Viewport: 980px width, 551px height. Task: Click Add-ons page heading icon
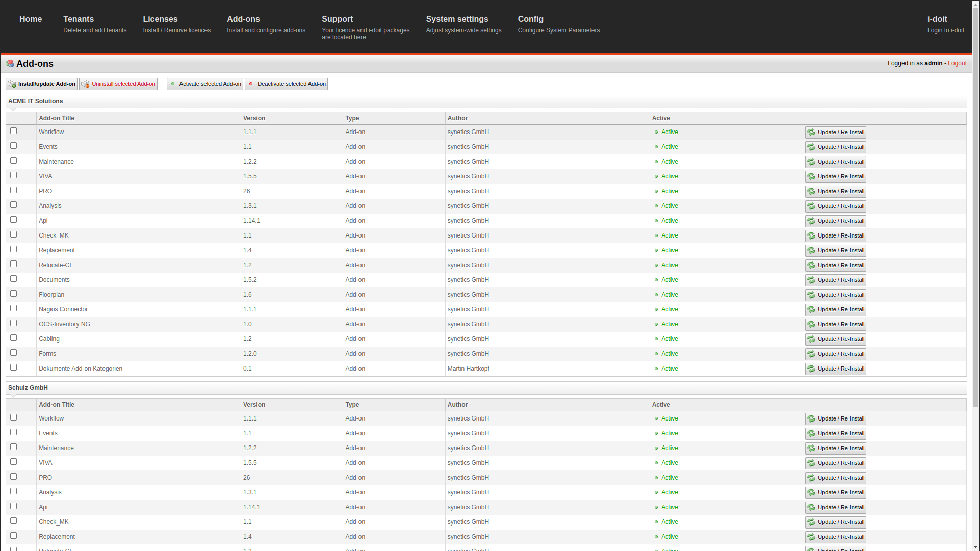click(10, 64)
